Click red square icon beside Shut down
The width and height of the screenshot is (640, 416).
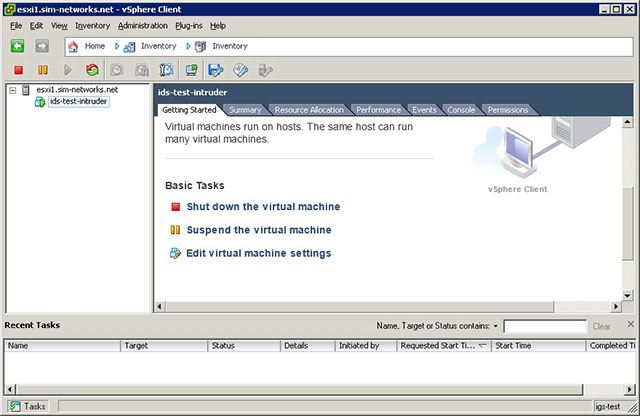(176, 207)
